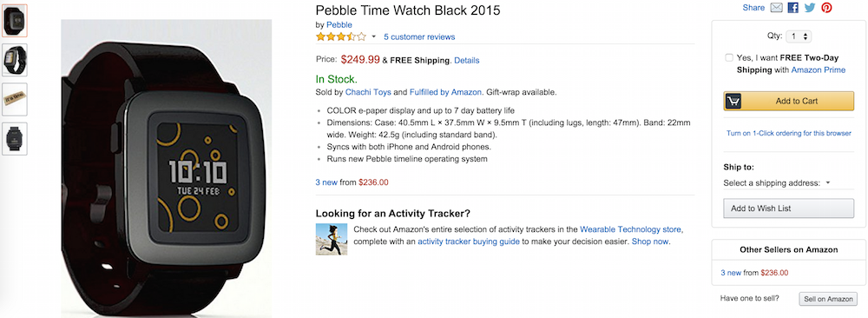
Task: Select the gold packaging thumbnail
Action: (15, 99)
